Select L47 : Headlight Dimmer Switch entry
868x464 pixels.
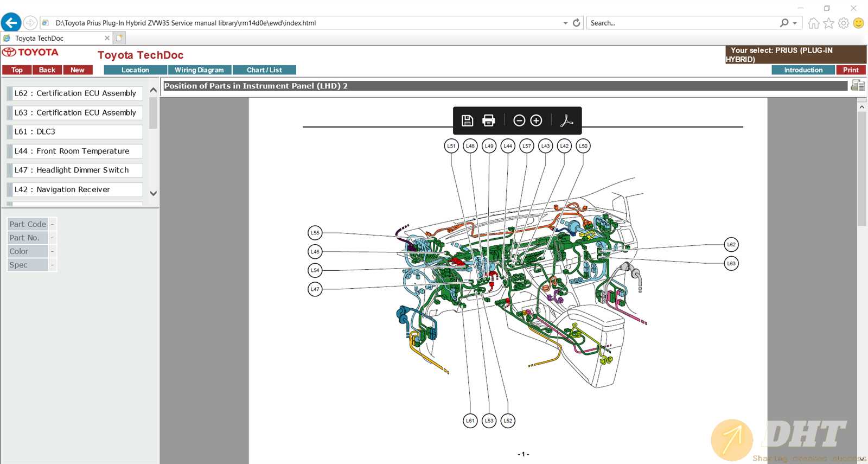pos(75,170)
